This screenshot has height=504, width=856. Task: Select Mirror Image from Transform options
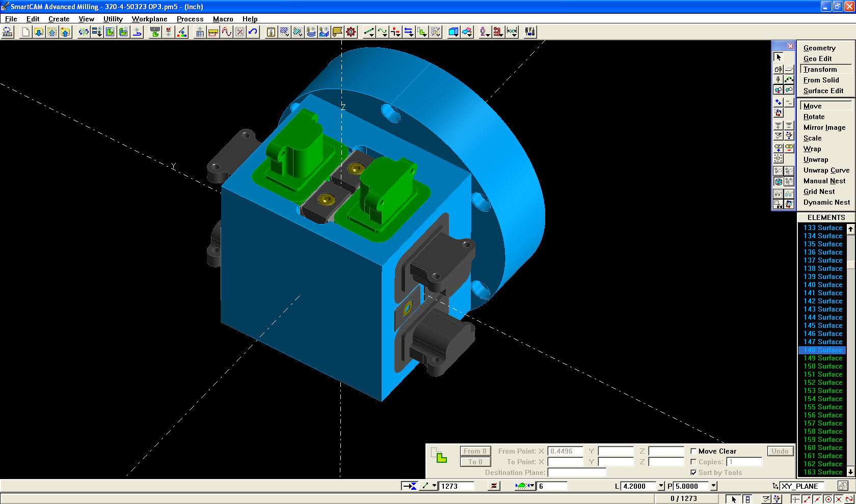(824, 127)
